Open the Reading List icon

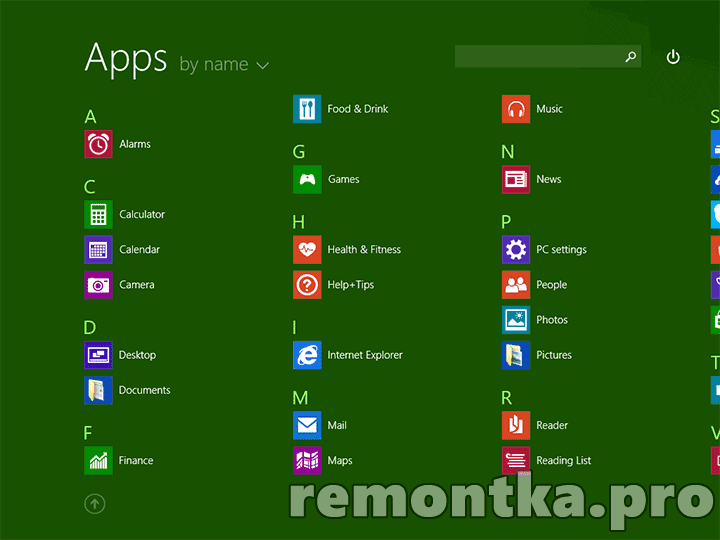pyautogui.click(x=516, y=461)
